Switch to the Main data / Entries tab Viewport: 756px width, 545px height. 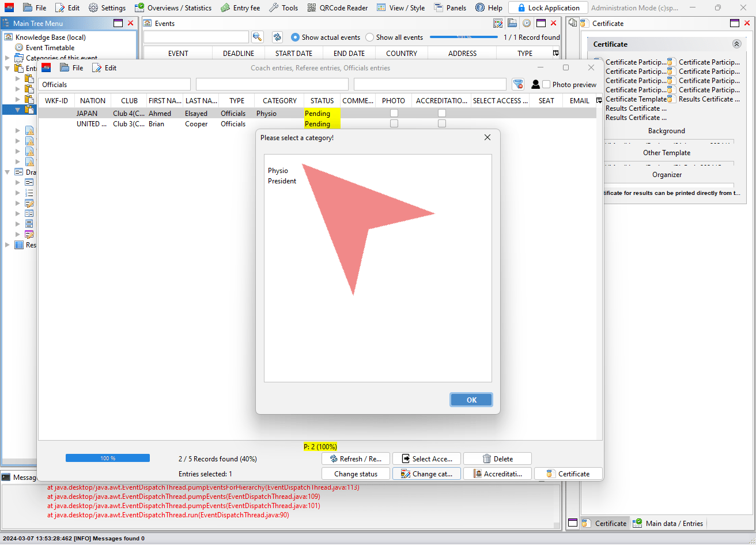[x=668, y=523]
